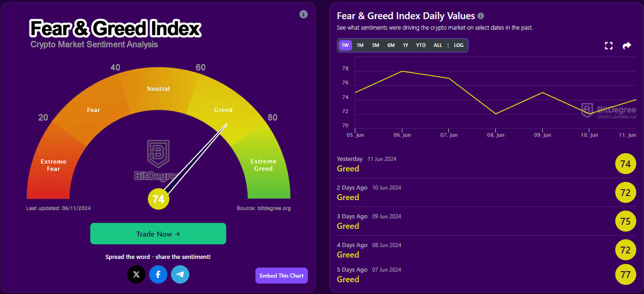
Task: Click the yellow 74 gauge value circle
Action: click(158, 199)
